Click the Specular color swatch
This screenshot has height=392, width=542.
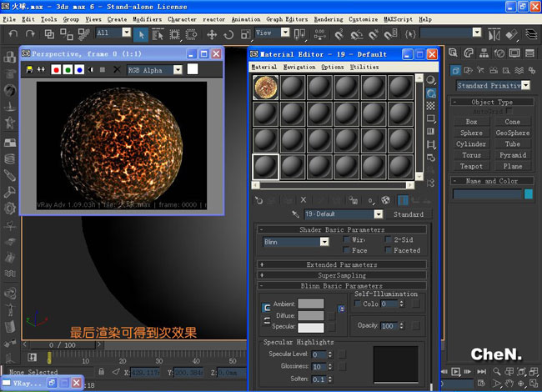pyautogui.click(x=311, y=327)
